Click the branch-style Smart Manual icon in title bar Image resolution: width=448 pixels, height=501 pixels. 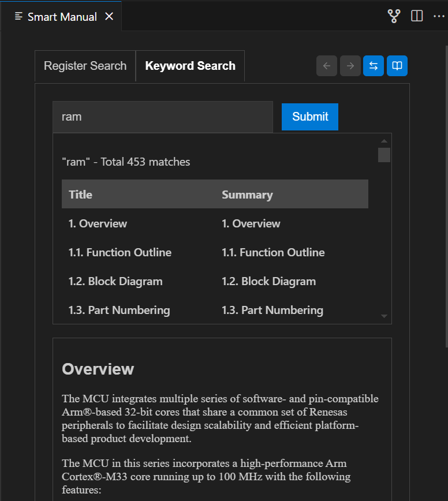click(394, 16)
